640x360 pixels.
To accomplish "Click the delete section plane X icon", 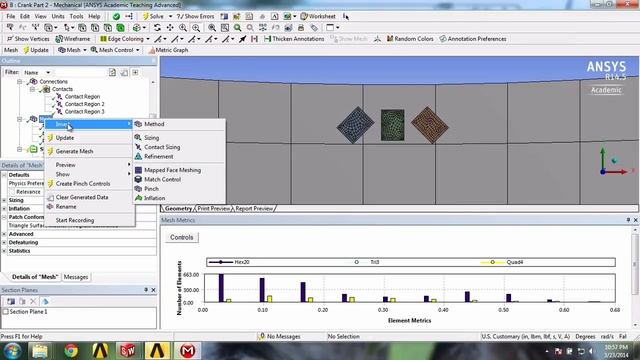I will click(x=33, y=301).
